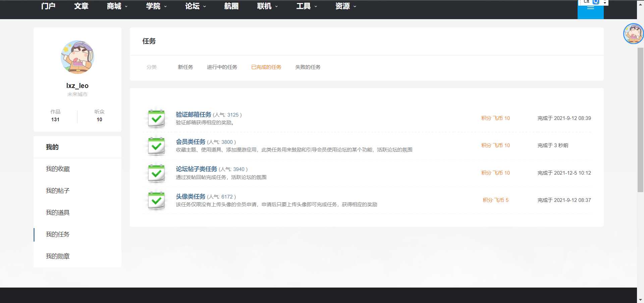This screenshot has width=644, height=303.
Task: Click the page vertical scrollbar thumb
Action: (x=640, y=120)
